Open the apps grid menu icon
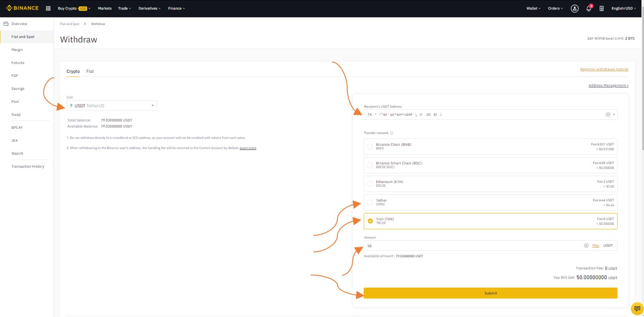Image resolution: width=644 pixels, height=317 pixels. pyautogui.click(x=48, y=8)
